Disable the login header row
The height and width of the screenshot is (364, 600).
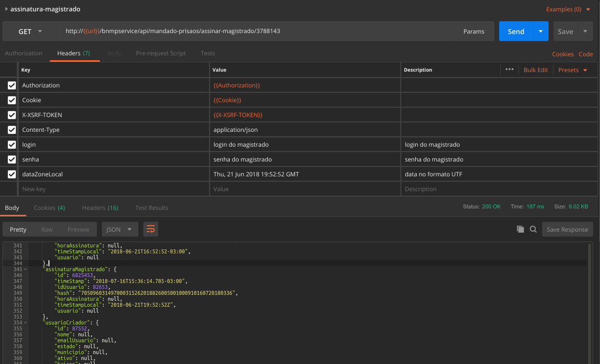[x=12, y=145]
